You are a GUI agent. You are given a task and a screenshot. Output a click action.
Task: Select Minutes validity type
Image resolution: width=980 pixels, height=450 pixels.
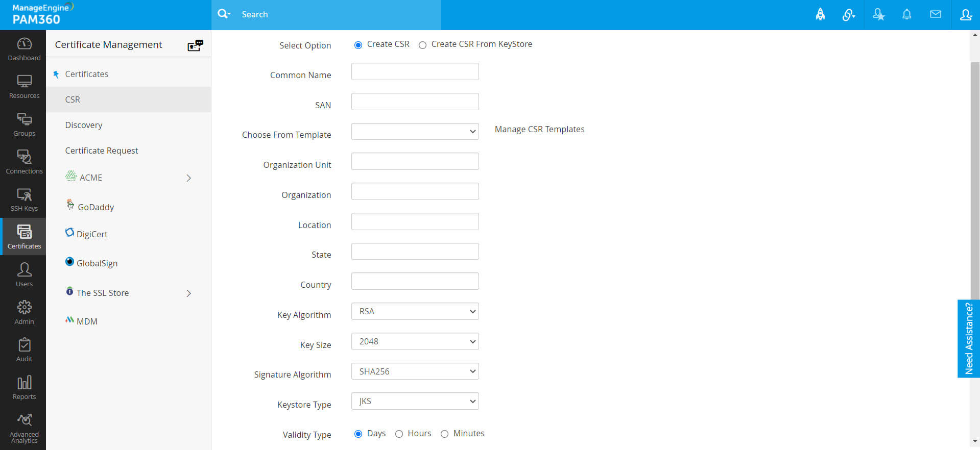pyautogui.click(x=444, y=434)
